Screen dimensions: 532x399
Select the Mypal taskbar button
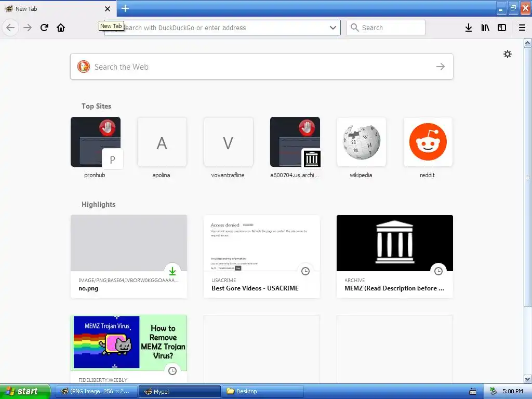click(x=179, y=391)
